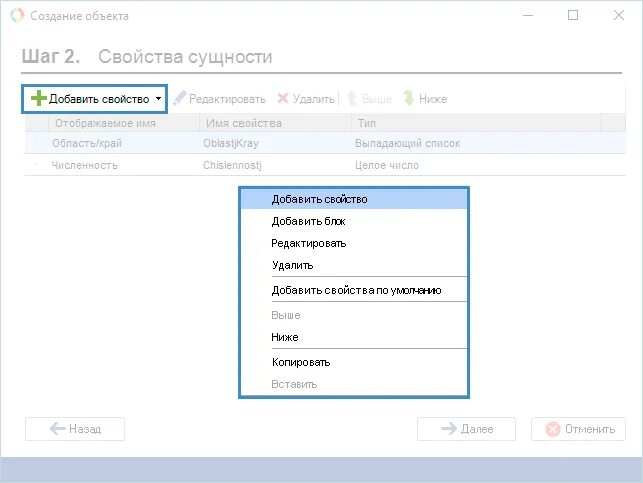The width and height of the screenshot is (643, 483).
Task: Click the Назад button label
Action: coord(85,429)
